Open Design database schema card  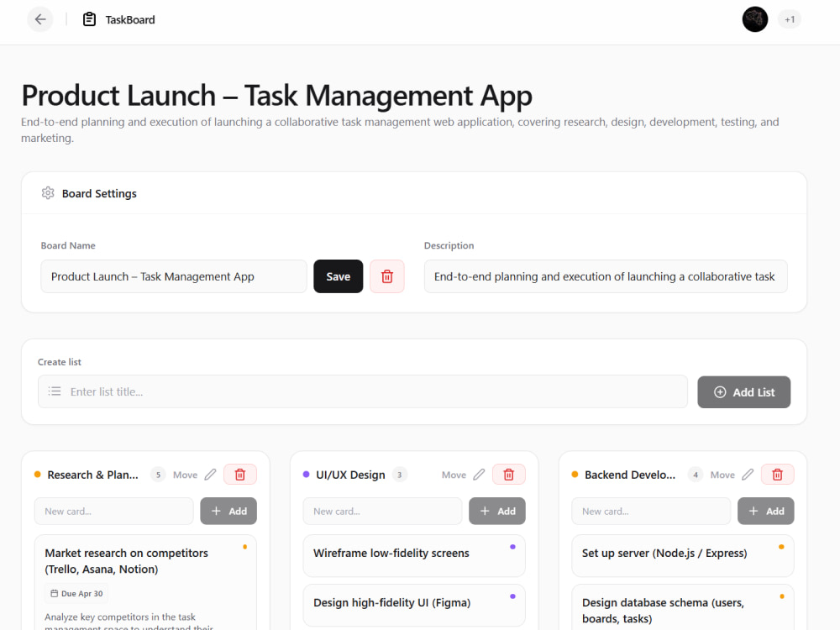682,608
